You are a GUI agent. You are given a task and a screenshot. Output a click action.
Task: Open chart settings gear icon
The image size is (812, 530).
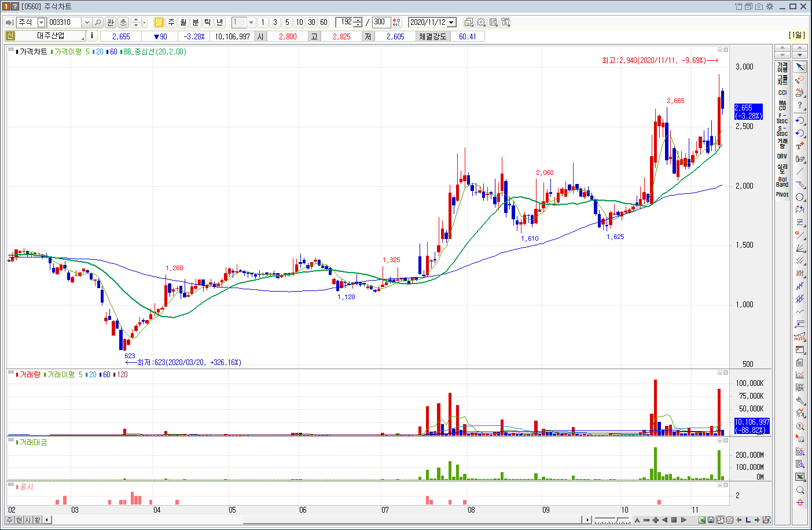pos(481,22)
